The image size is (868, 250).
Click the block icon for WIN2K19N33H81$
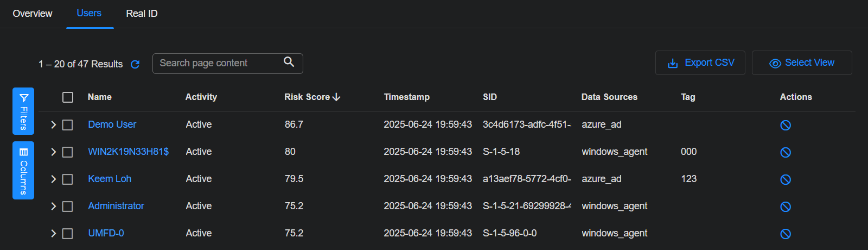[785, 152]
